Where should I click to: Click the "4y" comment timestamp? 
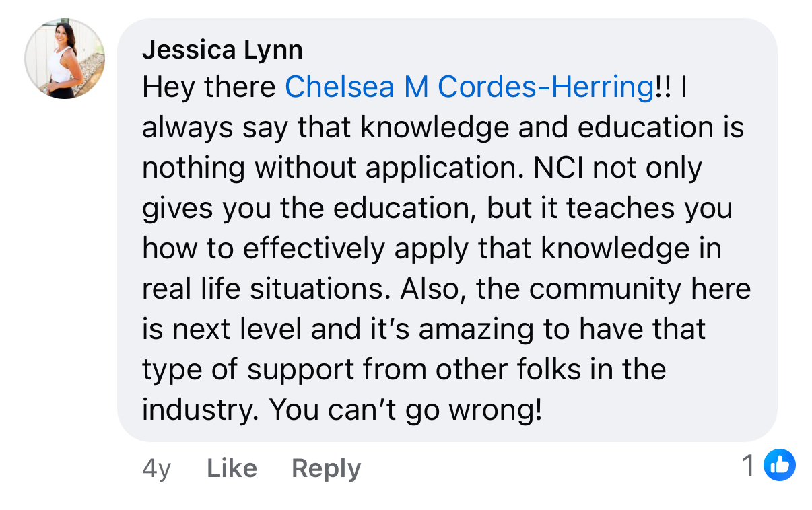(156, 468)
